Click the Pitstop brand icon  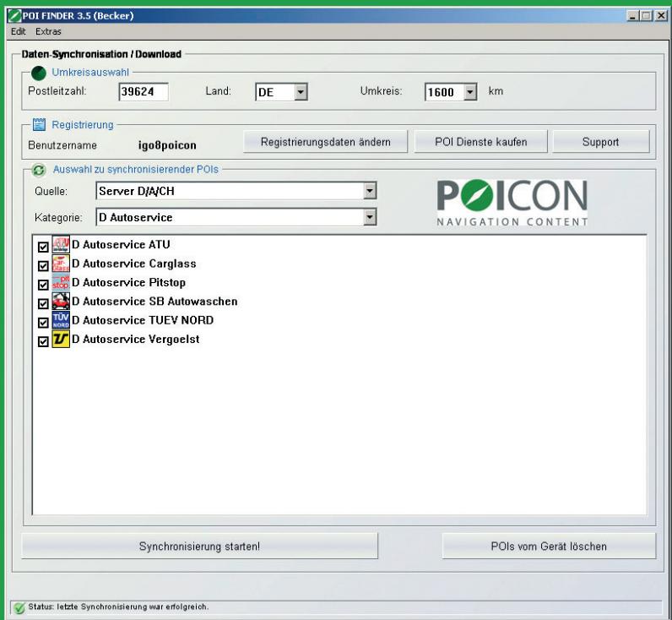61,282
